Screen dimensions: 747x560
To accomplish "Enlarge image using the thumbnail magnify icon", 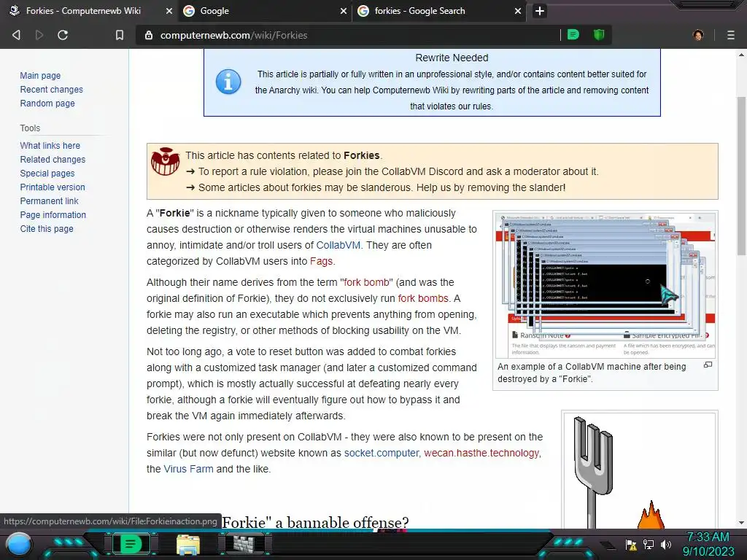I will point(708,365).
